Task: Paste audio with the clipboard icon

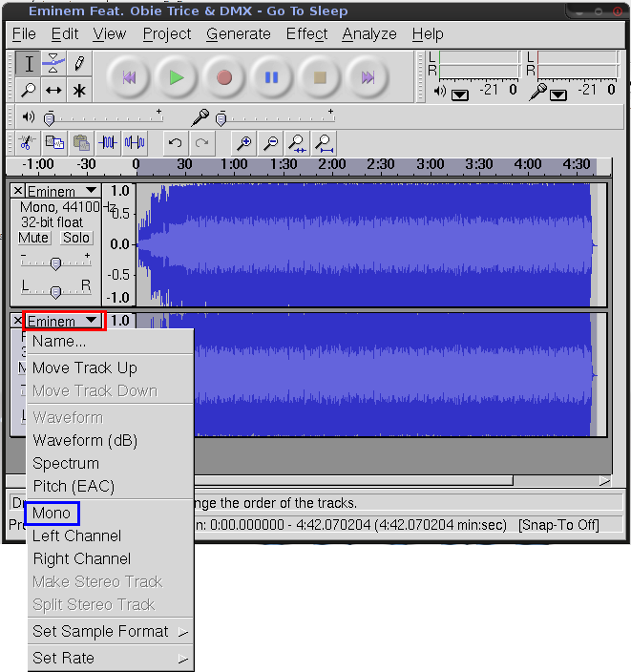Action: (81, 143)
